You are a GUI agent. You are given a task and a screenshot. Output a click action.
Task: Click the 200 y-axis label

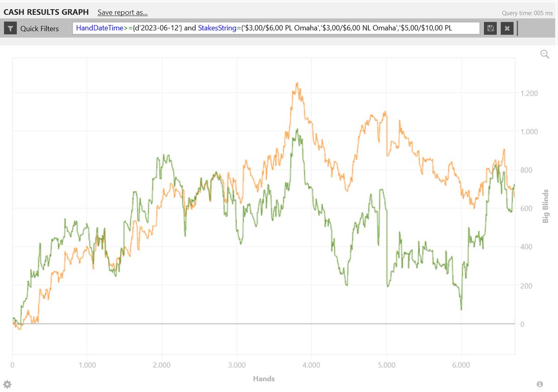click(526, 286)
